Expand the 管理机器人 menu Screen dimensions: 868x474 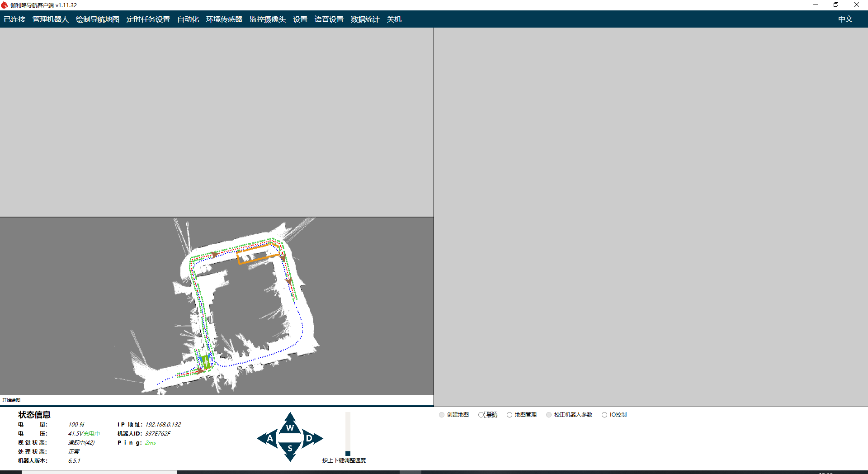[x=50, y=19]
